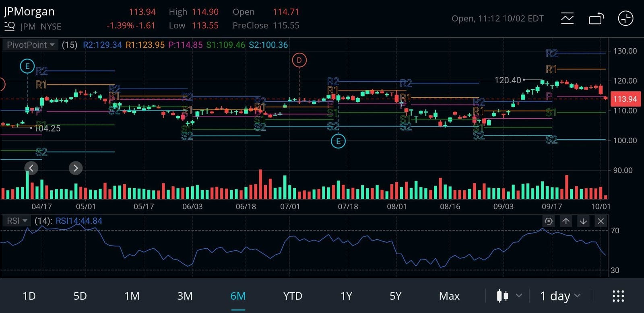Tap the 09/17 date axis label

[x=551, y=206]
